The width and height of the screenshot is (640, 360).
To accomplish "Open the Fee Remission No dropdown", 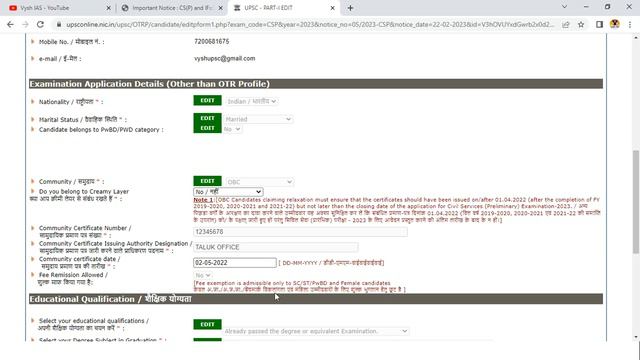I will [203, 276].
